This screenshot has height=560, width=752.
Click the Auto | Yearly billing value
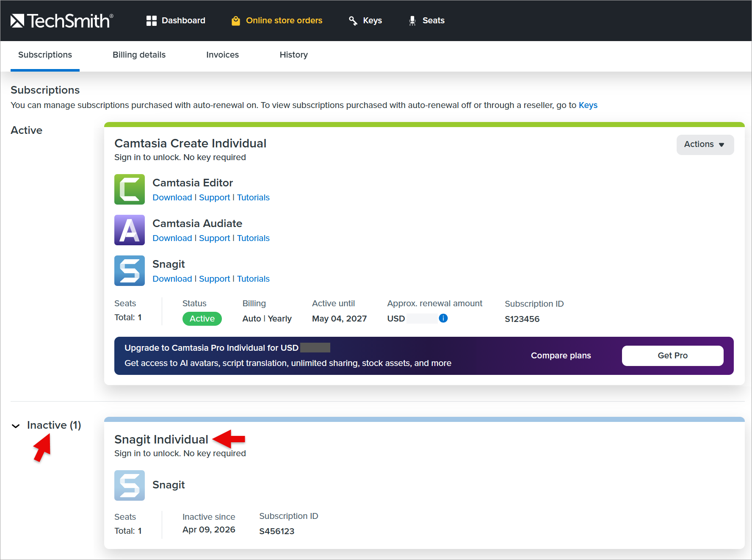267,319
